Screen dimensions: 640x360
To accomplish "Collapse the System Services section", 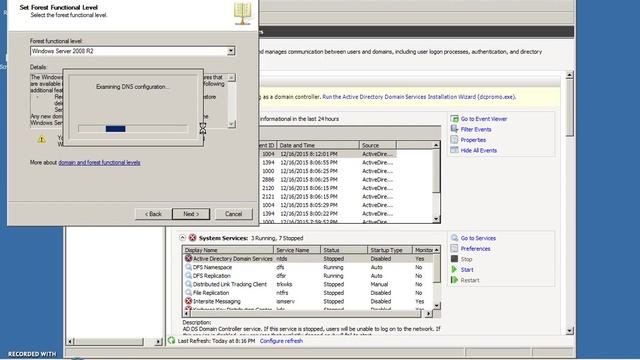I will (182, 238).
